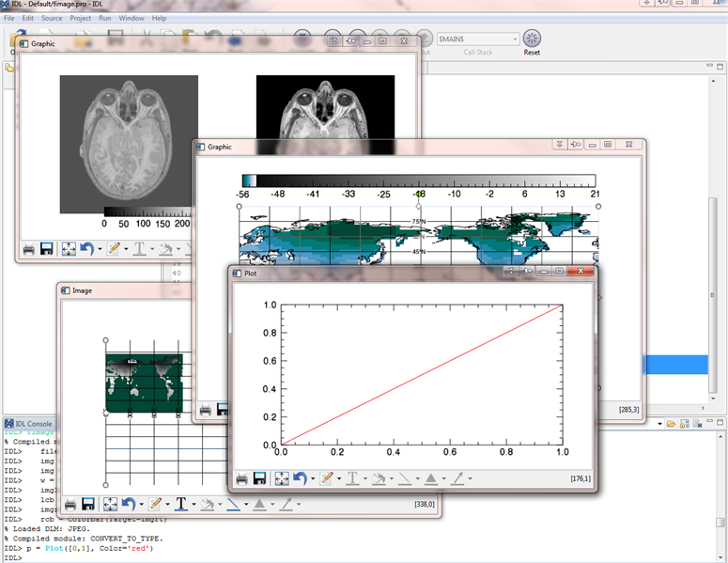Viewport: 728px width, 563px height.
Task: Click the pencil edit icon in the brain Graphic window
Action: click(114, 249)
